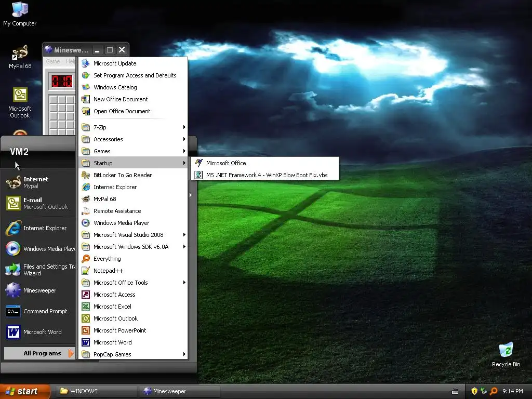Open the Game menu in Minesweeper
The image size is (532, 399).
[53, 61]
